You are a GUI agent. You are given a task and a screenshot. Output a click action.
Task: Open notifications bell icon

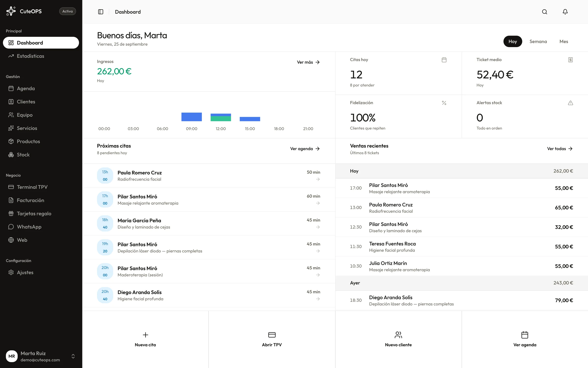pos(565,12)
